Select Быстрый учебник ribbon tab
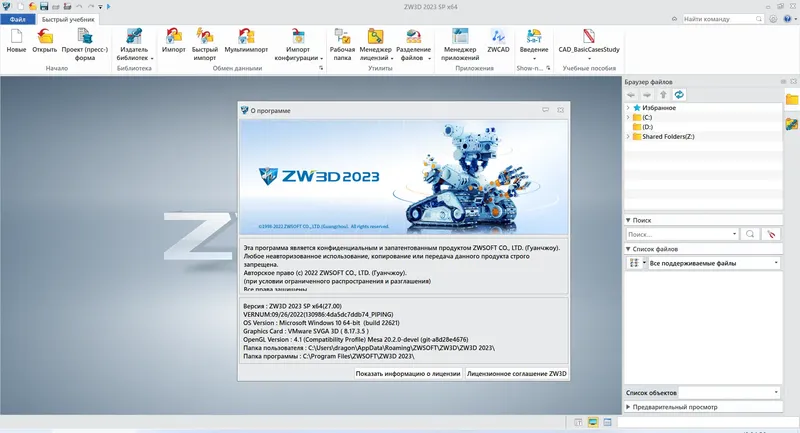Image resolution: width=800 pixels, height=433 pixels. tap(68, 19)
